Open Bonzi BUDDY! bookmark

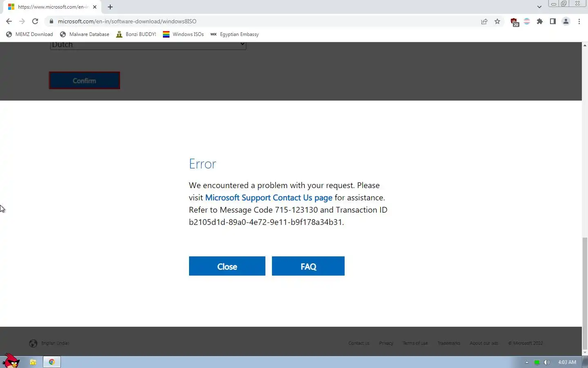coord(136,34)
